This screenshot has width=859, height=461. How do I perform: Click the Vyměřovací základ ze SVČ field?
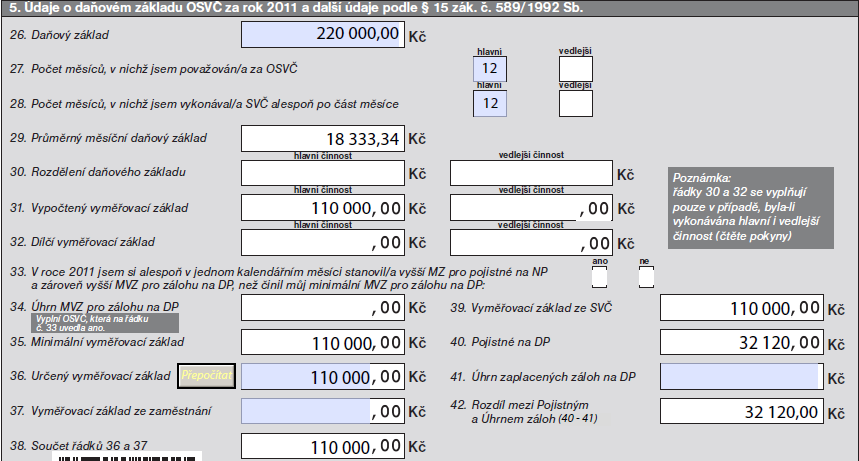click(x=741, y=310)
